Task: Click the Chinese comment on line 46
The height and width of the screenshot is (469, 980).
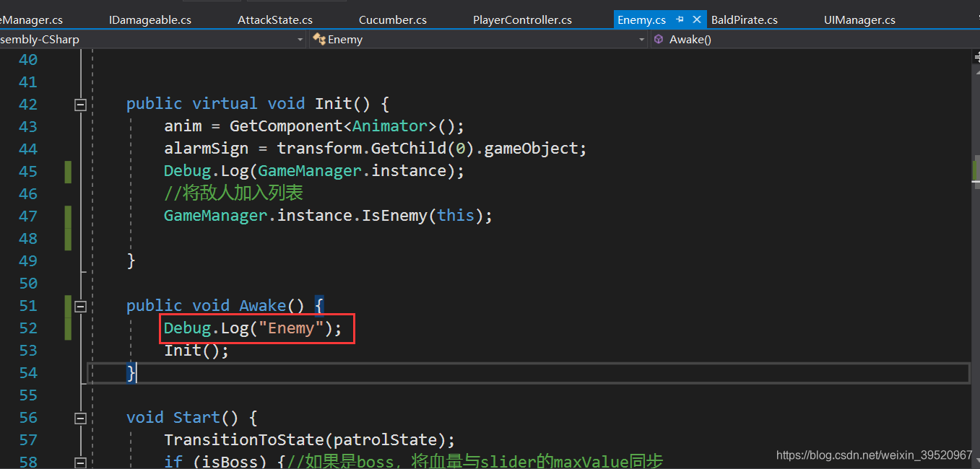Action: click(233, 193)
